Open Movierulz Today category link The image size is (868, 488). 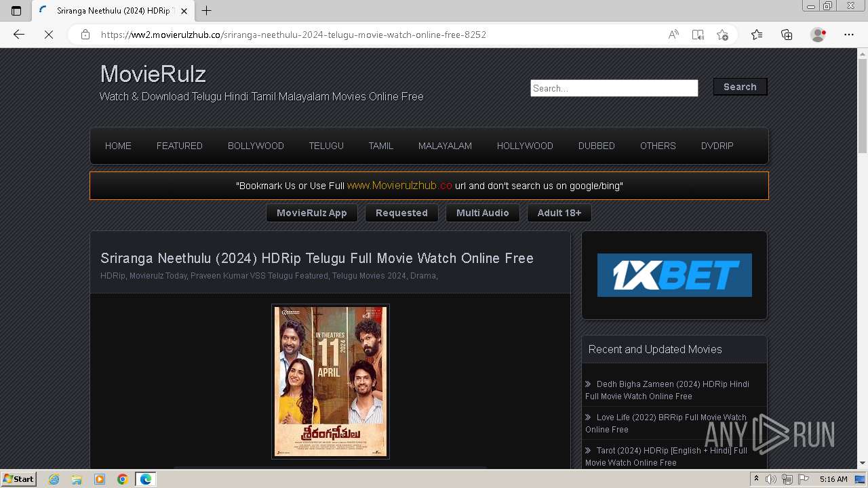point(158,276)
